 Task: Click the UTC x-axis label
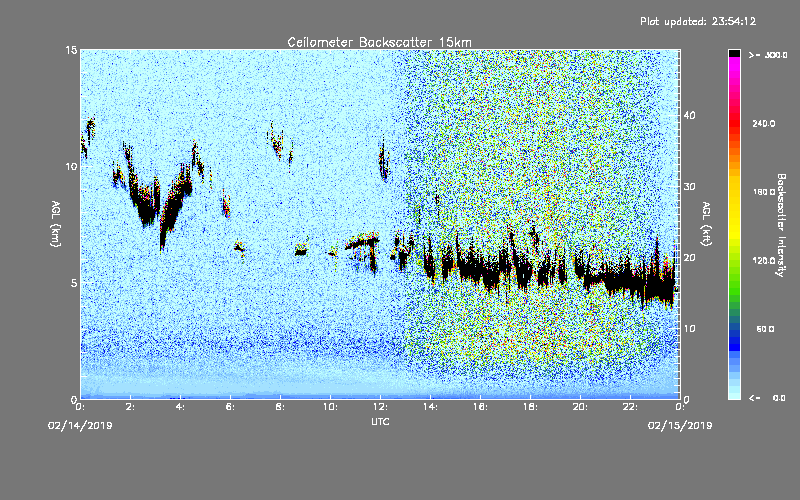[x=380, y=421]
